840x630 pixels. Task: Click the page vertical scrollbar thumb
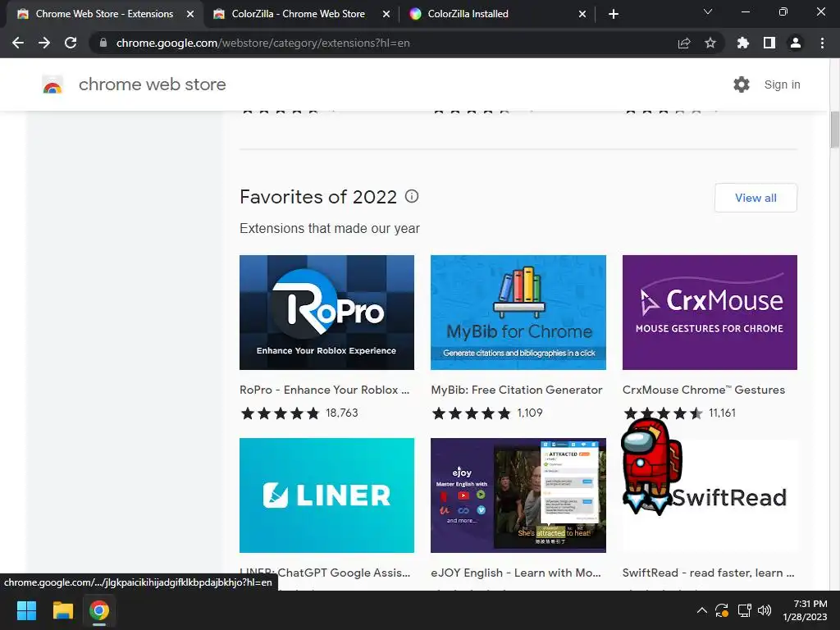click(x=834, y=129)
